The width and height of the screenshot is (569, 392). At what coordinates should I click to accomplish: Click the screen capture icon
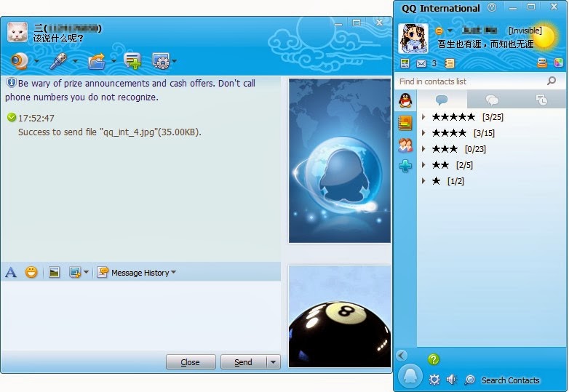(x=75, y=272)
